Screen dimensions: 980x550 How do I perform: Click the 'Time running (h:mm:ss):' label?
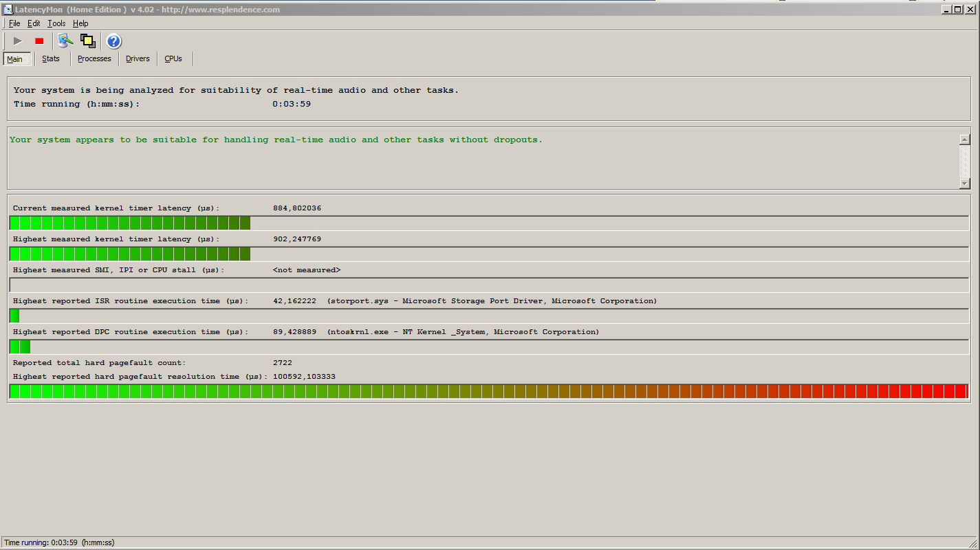(77, 104)
